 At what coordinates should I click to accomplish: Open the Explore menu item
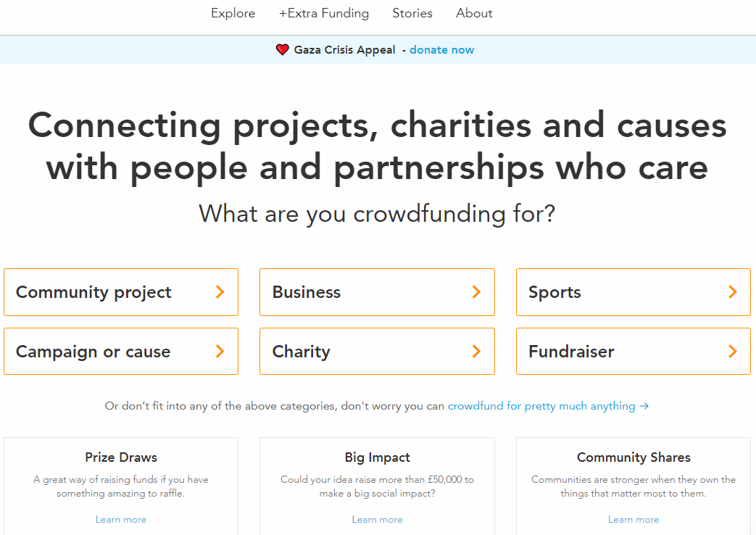coord(233,14)
